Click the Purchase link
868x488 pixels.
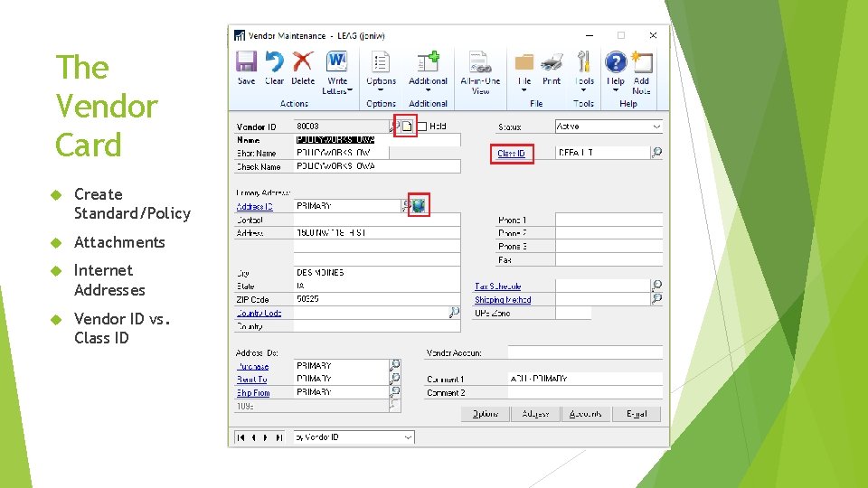(x=252, y=366)
